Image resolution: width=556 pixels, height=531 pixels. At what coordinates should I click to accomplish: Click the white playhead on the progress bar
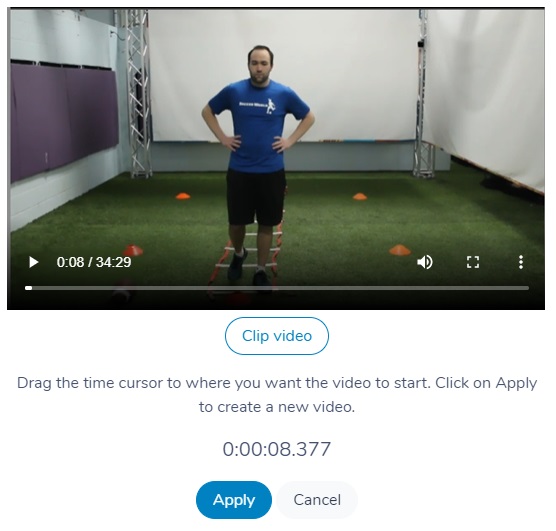tap(29, 288)
